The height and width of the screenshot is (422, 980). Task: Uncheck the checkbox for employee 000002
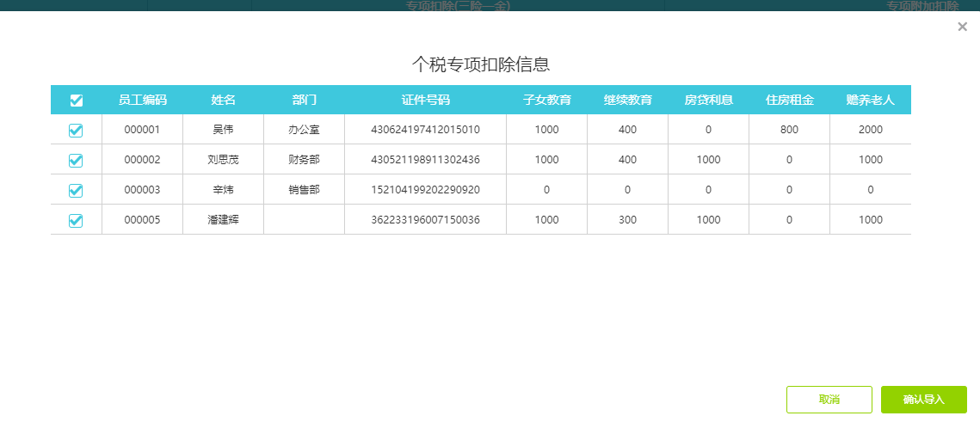pyautogui.click(x=76, y=160)
